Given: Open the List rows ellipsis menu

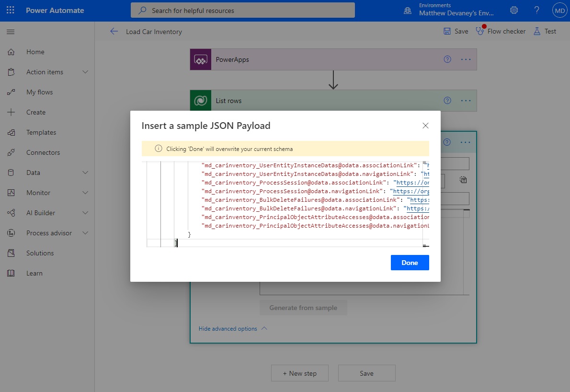Looking at the screenshot, I should click(x=466, y=100).
